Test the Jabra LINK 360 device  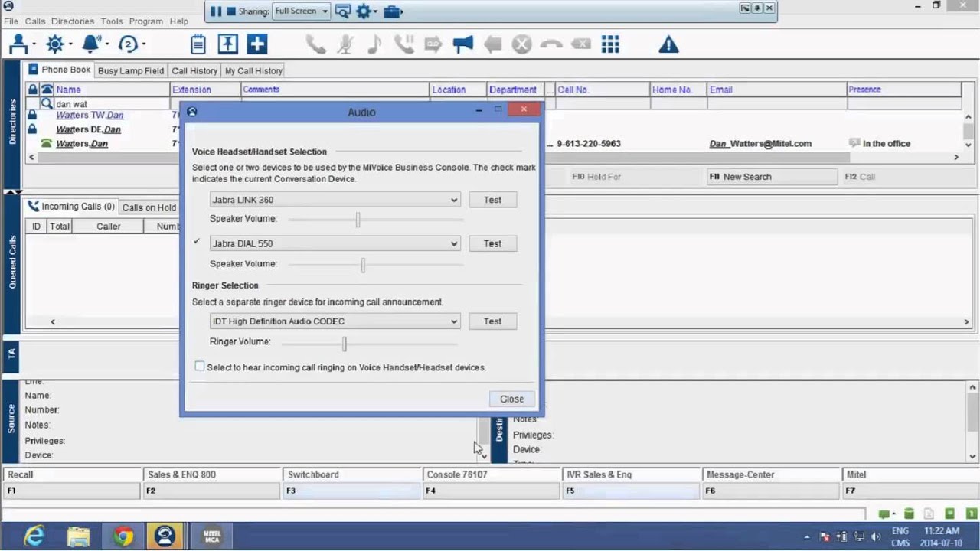click(492, 200)
